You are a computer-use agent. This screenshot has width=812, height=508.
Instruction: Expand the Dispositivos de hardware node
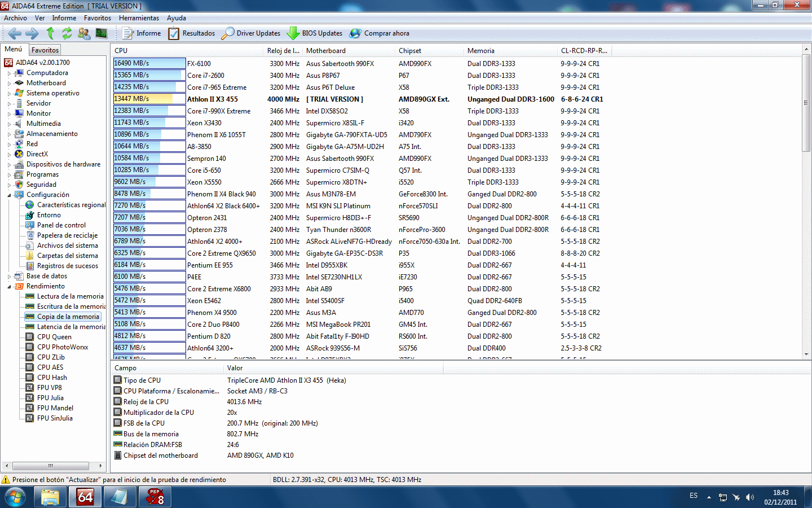click(9, 165)
